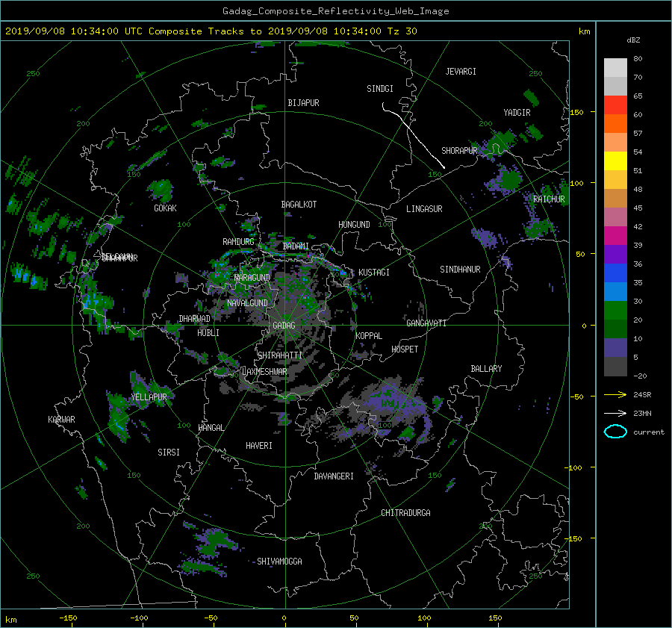Click the BADAMI city label
Image resolution: width=672 pixels, height=628 pixels.
(x=296, y=246)
